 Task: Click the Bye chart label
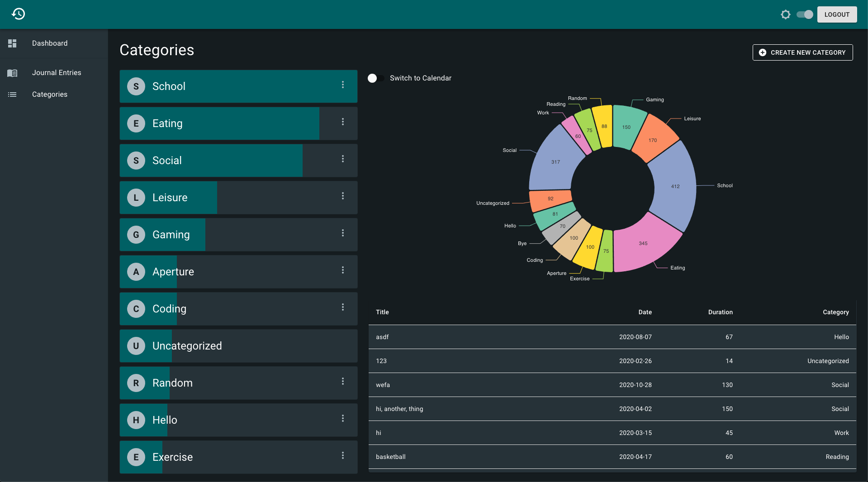click(x=522, y=243)
